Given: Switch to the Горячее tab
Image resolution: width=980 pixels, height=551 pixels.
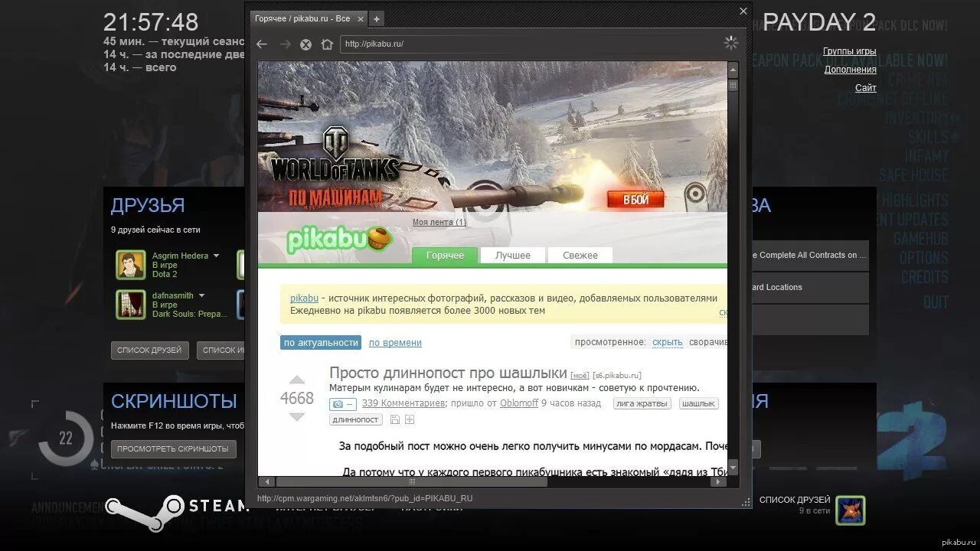Looking at the screenshot, I should pyautogui.click(x=445, y=256).
